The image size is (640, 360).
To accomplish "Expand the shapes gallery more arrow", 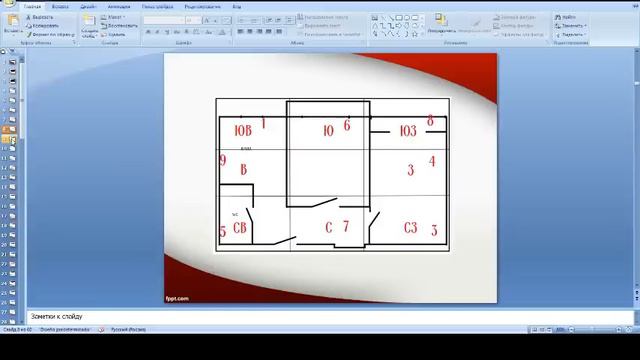I will pyautogui.click(x=422, y=34).
